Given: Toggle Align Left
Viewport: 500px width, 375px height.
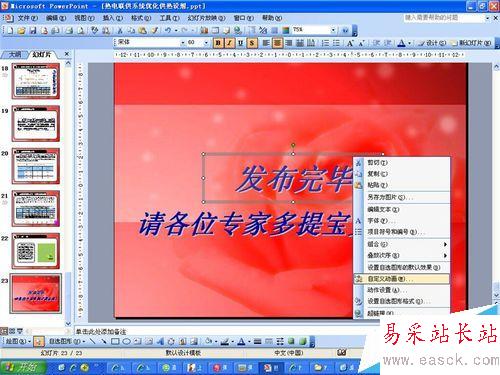Looking at the screenshot, I should (266, 43).
